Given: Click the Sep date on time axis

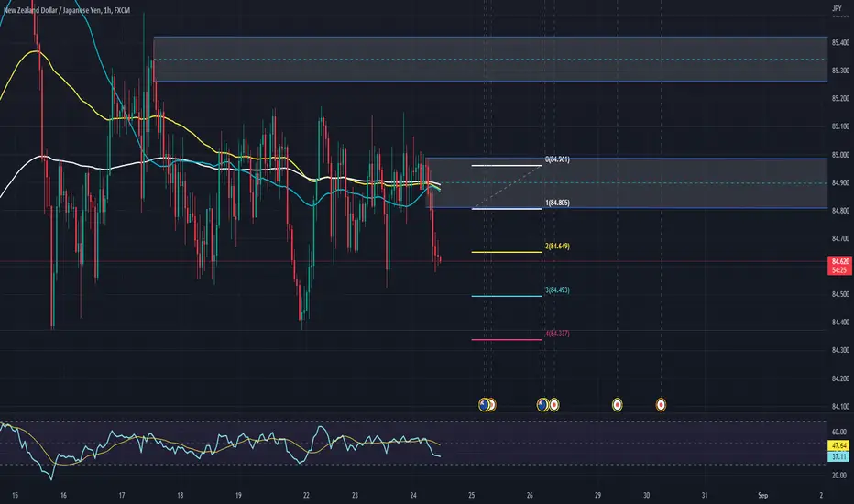Looking at the screenshot, I should 762,495.
